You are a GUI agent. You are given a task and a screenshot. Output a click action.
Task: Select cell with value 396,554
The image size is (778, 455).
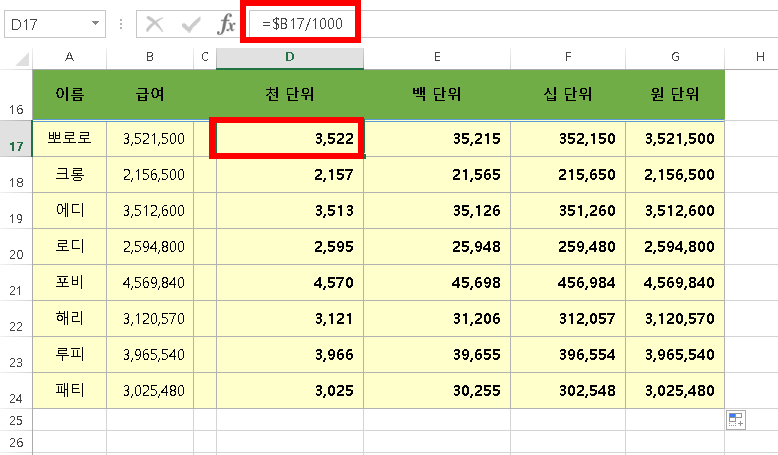(568, 355)
